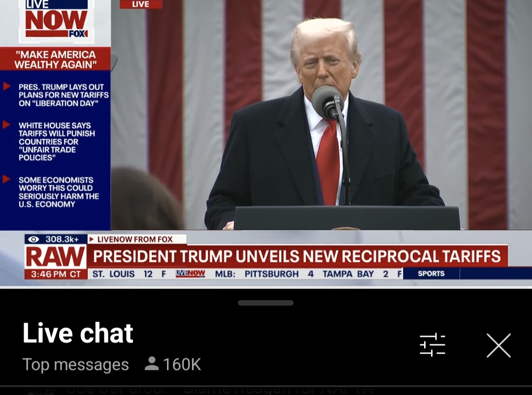Click the RAW logo in the lower third
This screenshot has width=532, height=395.
(56, 257)
